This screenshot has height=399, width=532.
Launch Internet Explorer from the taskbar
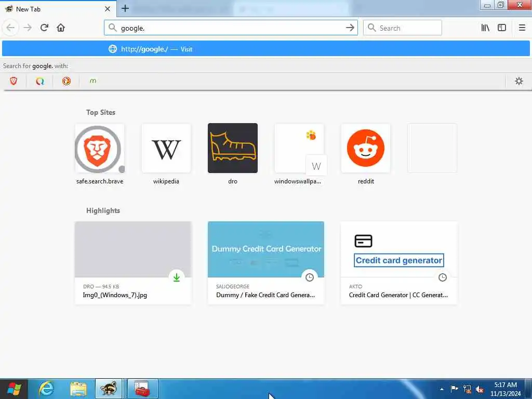46,389
